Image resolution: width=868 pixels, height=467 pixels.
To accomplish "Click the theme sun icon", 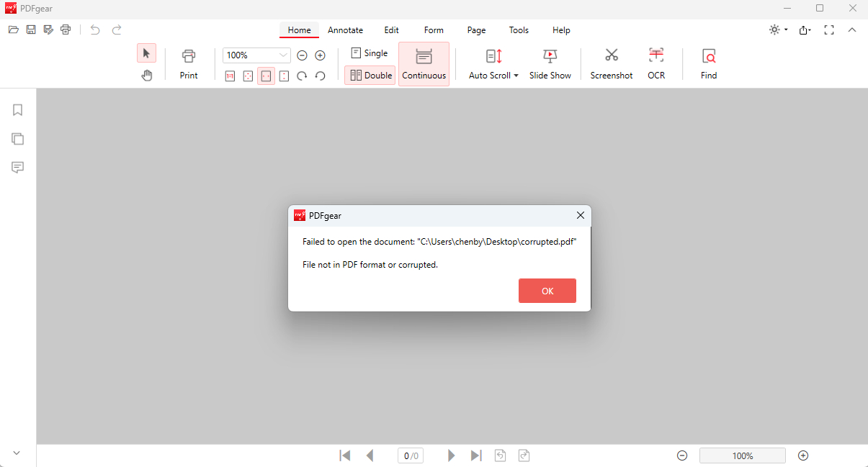I will [774, 30].
